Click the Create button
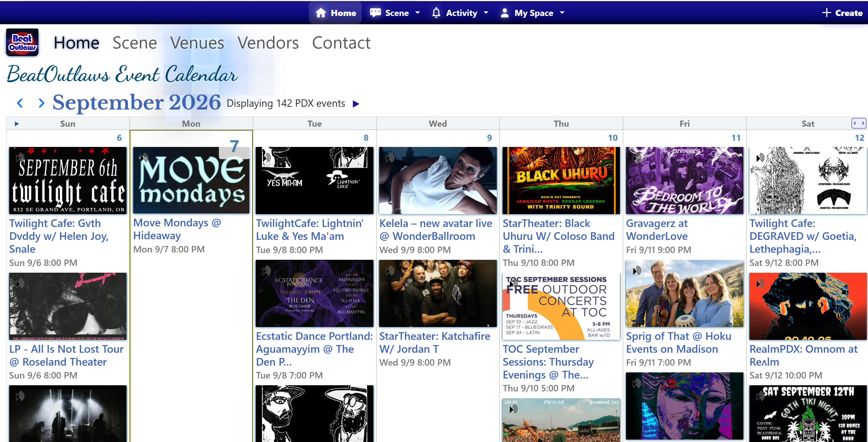868x442 pixels. tap(842, 13)
